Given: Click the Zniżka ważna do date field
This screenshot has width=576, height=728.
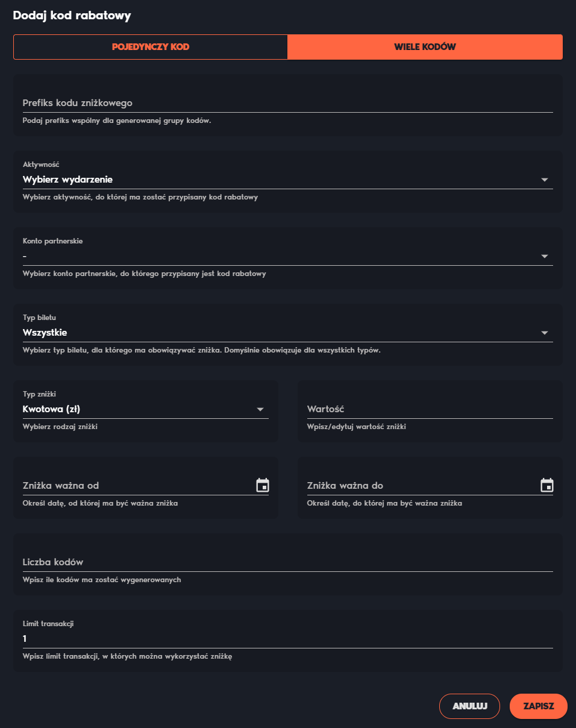Looking at the screenshot, I should [x=423, y=486].
